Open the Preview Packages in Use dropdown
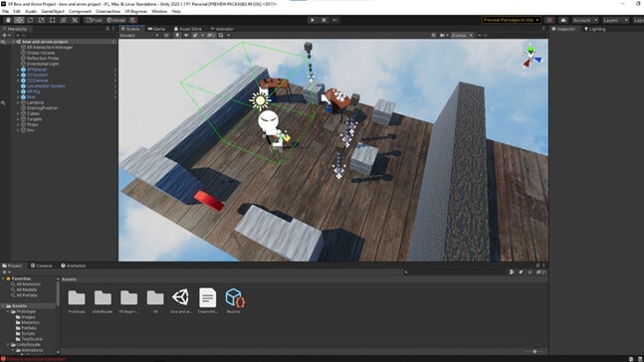644x362 pixels. (x=512, y=20)
